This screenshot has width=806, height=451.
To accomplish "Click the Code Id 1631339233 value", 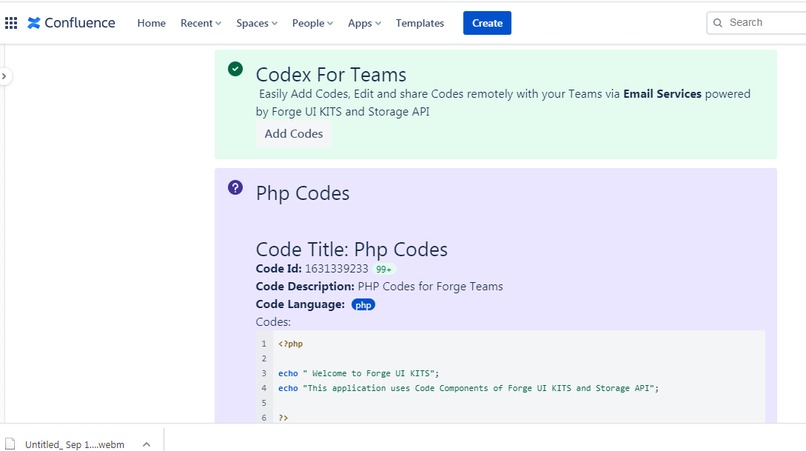I will [336, 269].
